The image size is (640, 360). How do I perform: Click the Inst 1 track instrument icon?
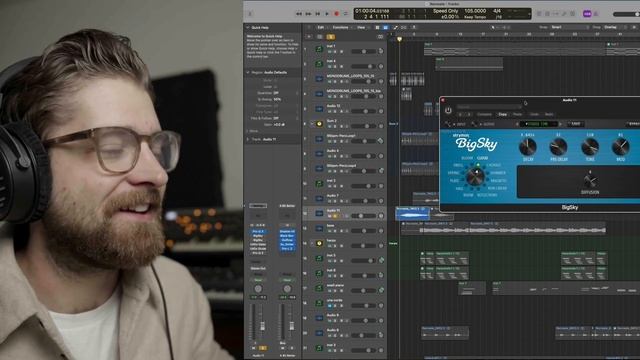[x=319, y=49]
